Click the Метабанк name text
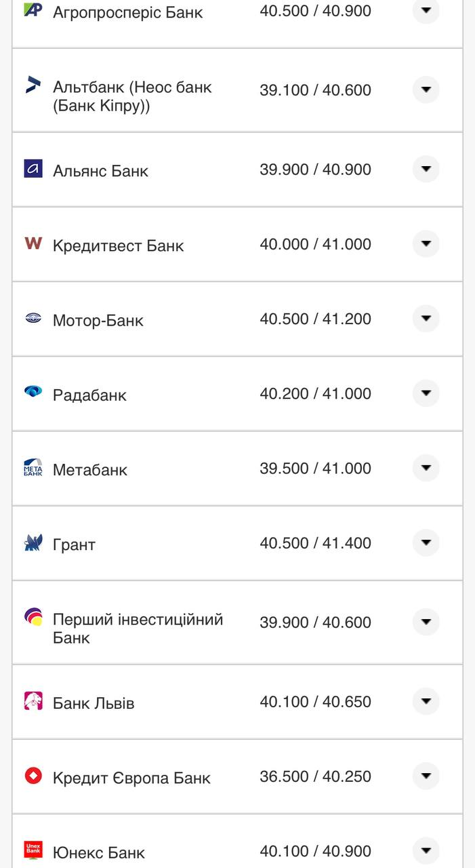475x868 pixels. coord(90,469)
